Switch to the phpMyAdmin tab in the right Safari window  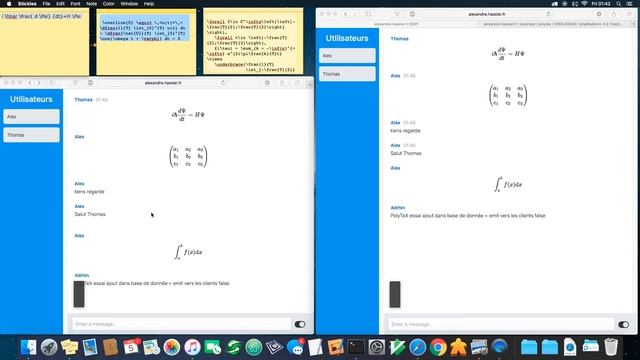tap(553, 24)
